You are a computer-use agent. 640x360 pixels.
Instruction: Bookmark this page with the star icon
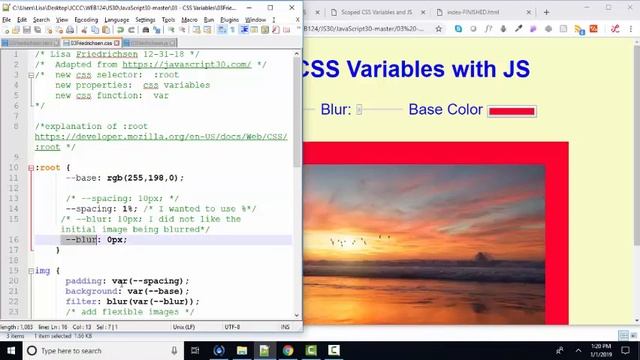pyautogui.click(x=439, y=29)
